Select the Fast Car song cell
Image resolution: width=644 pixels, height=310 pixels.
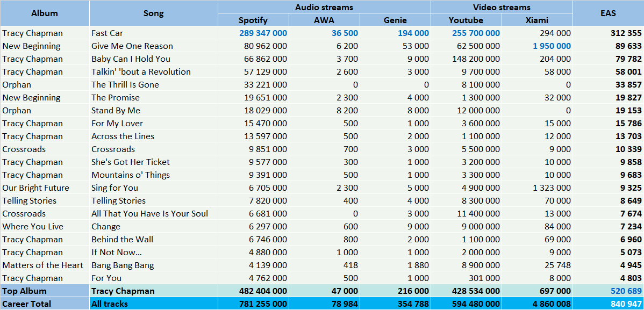click(154, 33)
